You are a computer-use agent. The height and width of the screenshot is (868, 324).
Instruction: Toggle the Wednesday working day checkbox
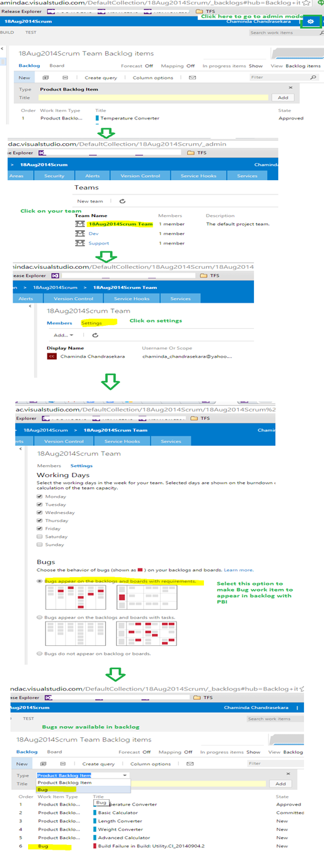click(x=40, y=512)
